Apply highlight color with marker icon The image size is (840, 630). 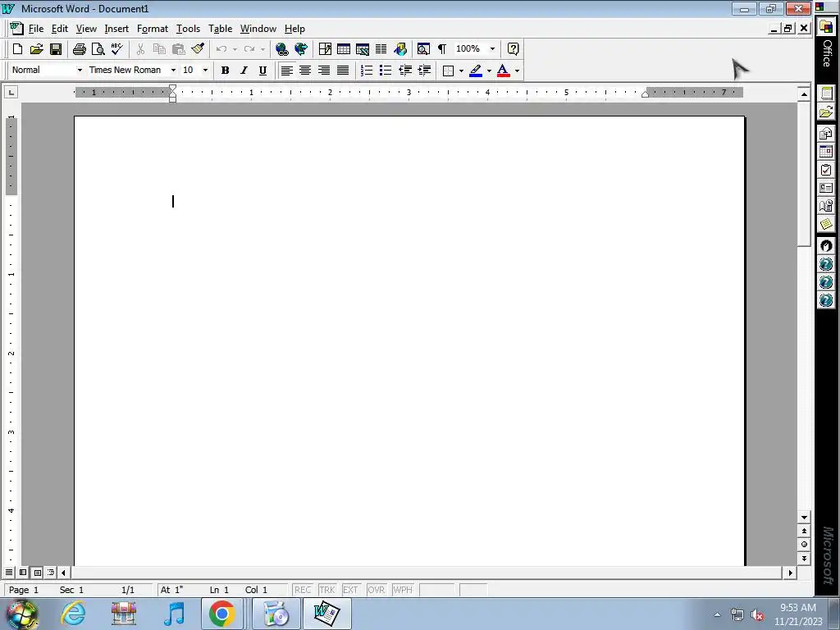476,71
